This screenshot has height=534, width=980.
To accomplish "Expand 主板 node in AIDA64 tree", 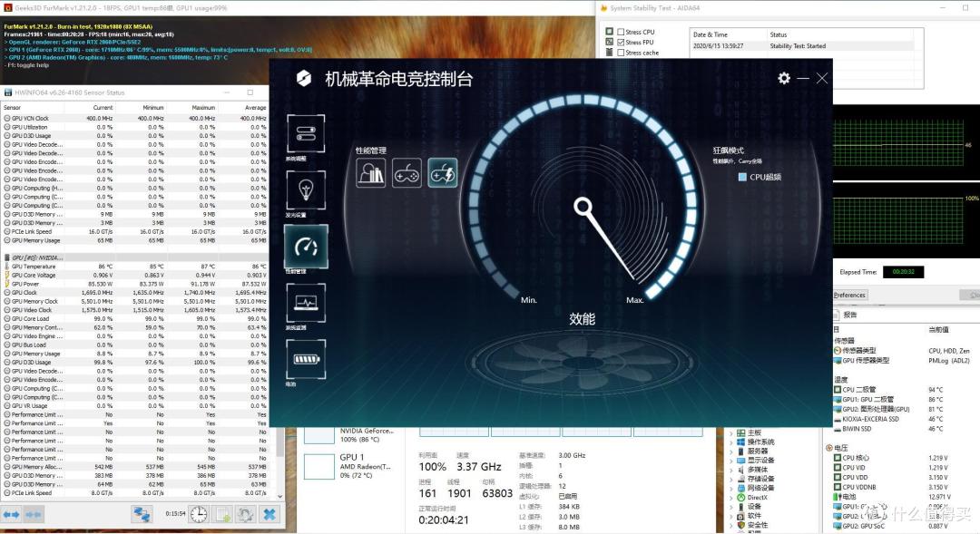I will [x=732, y=432].
